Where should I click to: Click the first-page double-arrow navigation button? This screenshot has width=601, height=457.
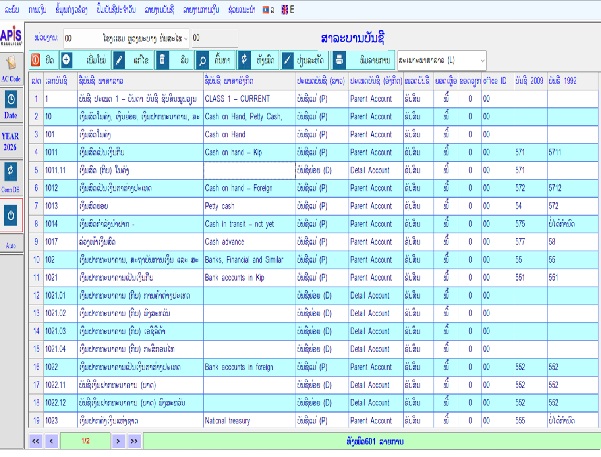click(x=37, y=439)
